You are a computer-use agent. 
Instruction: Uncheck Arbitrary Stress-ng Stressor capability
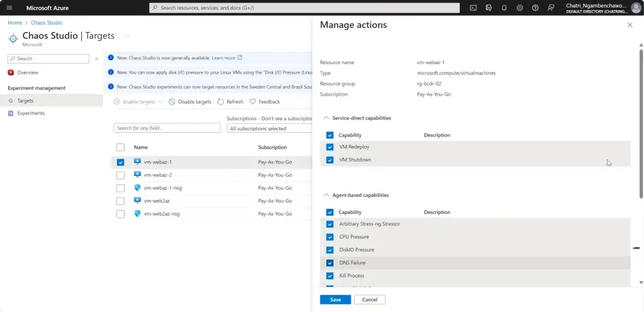(330, 224)
